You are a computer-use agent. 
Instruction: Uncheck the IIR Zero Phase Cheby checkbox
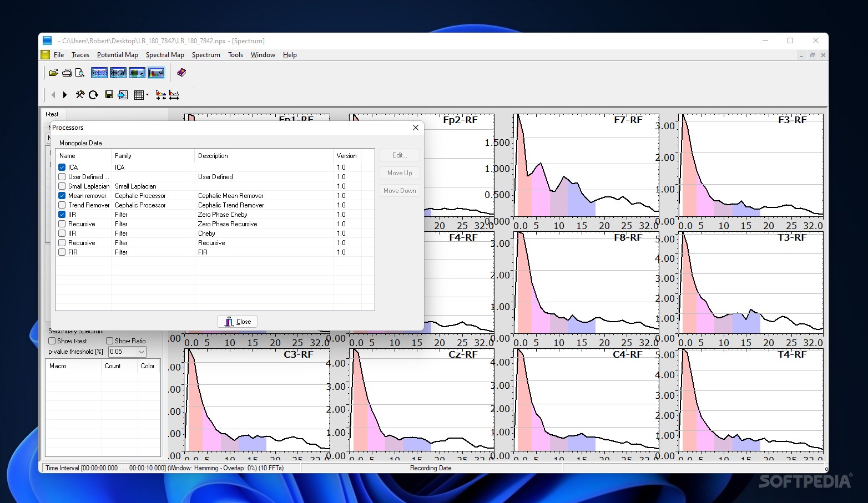pos(62,214)
